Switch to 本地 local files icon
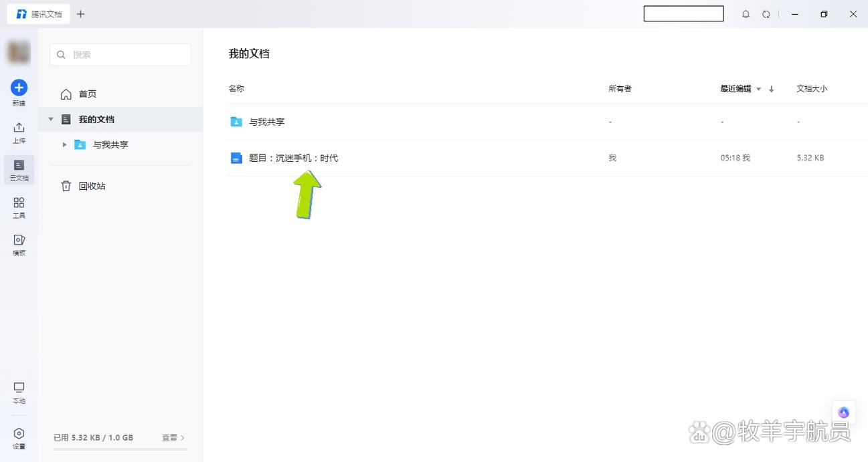The width and height of the screenshot is (868, 462). pyautogui.click(x=19, y=388)
